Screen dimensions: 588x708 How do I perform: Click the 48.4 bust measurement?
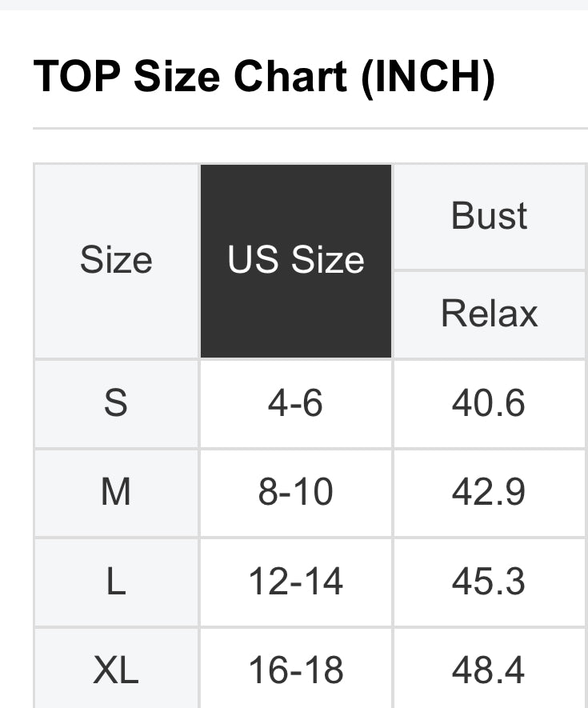click(489, 670)
